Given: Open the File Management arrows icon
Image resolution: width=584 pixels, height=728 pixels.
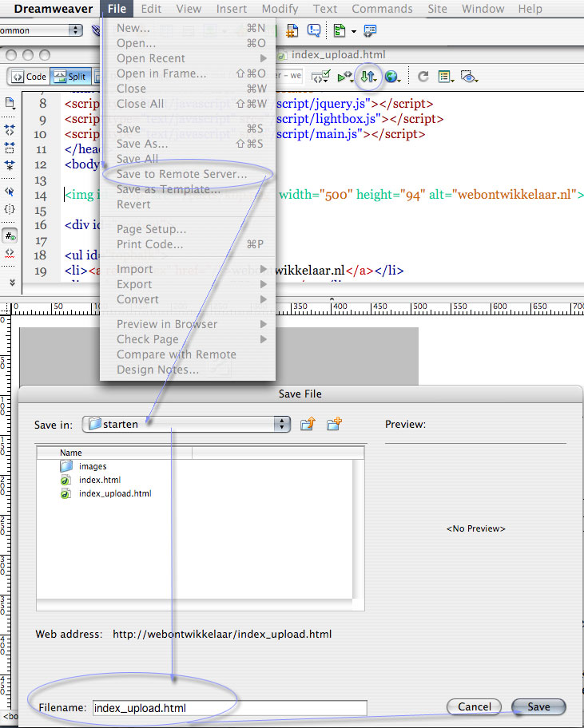Looking at the screenshot, I should [369, 77].
